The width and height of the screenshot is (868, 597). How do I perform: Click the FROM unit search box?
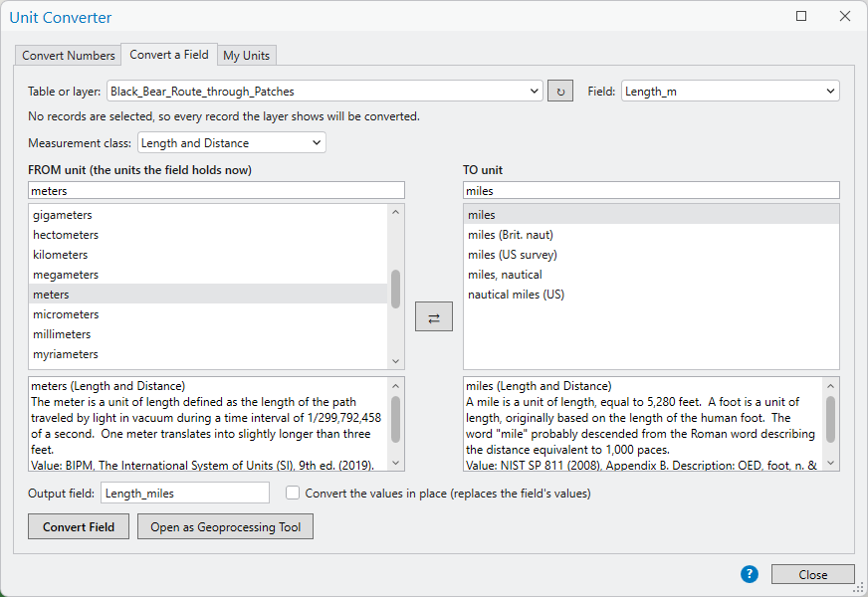tap(216, 190)
